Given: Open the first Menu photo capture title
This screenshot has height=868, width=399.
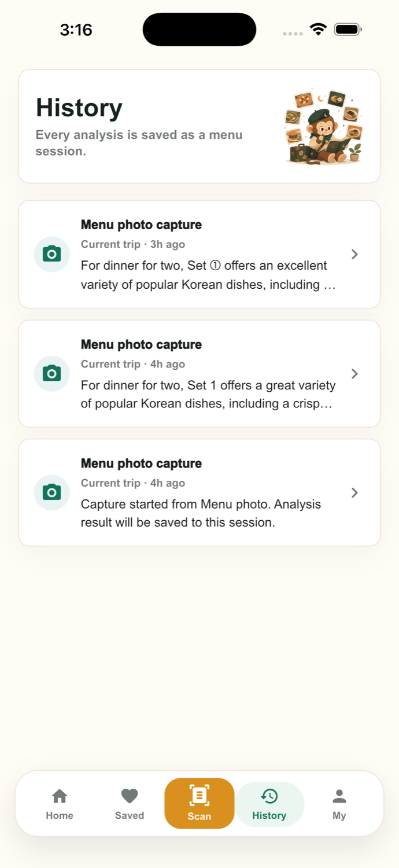Looking at the screenshot, I should (141, 225).
